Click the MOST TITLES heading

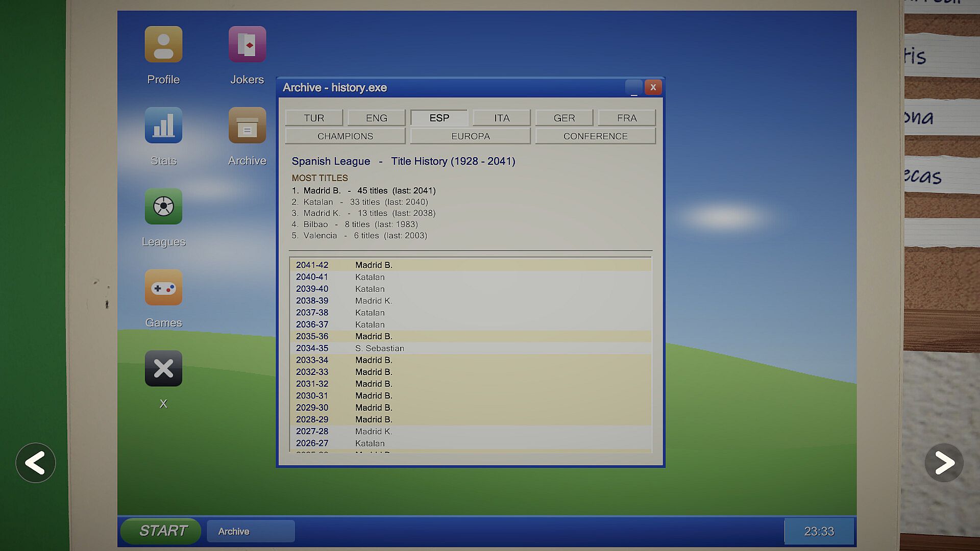point(320,178)
